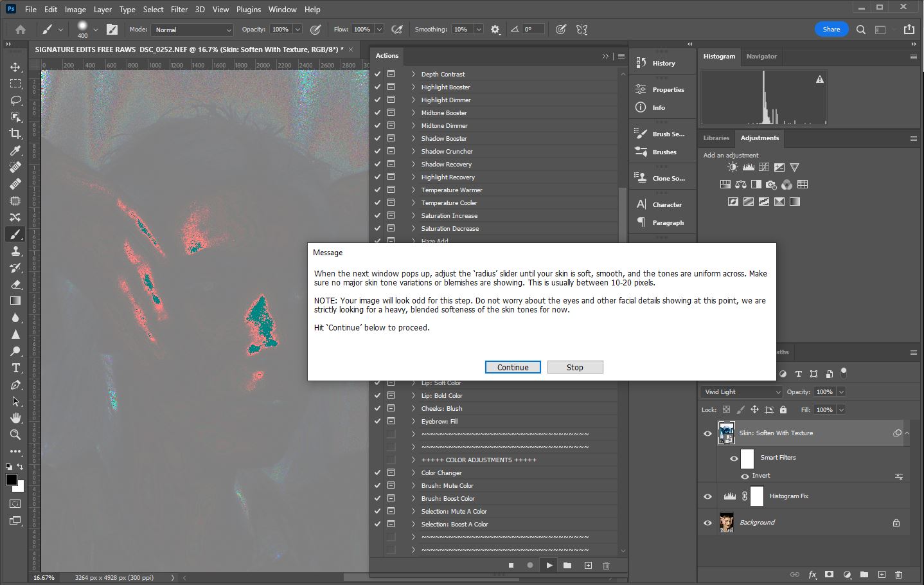This screenshot has height=585, width=924.
Task: Click Continue in the Message dialog
Action: click(x=512, y=367)
